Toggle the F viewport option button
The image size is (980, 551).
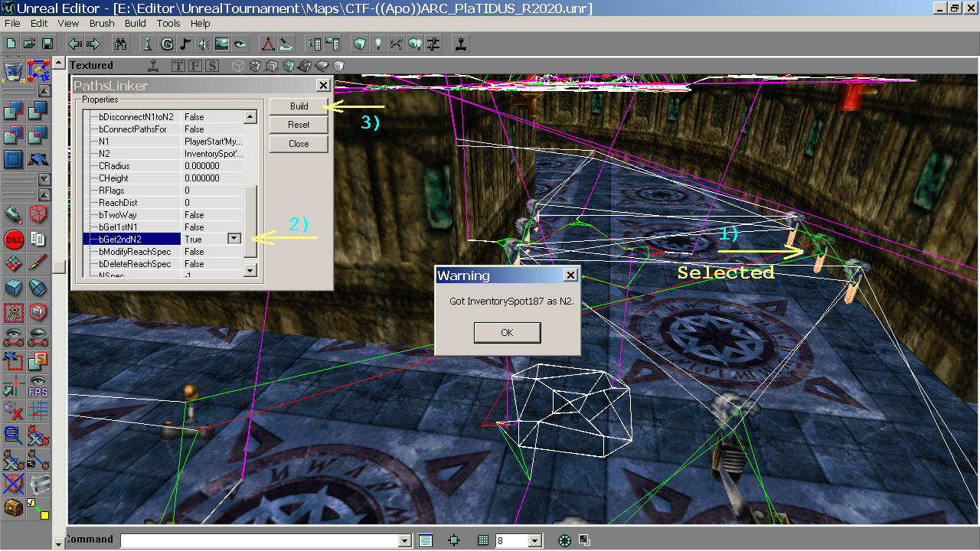pyautogui.click(x=195, y=66)
